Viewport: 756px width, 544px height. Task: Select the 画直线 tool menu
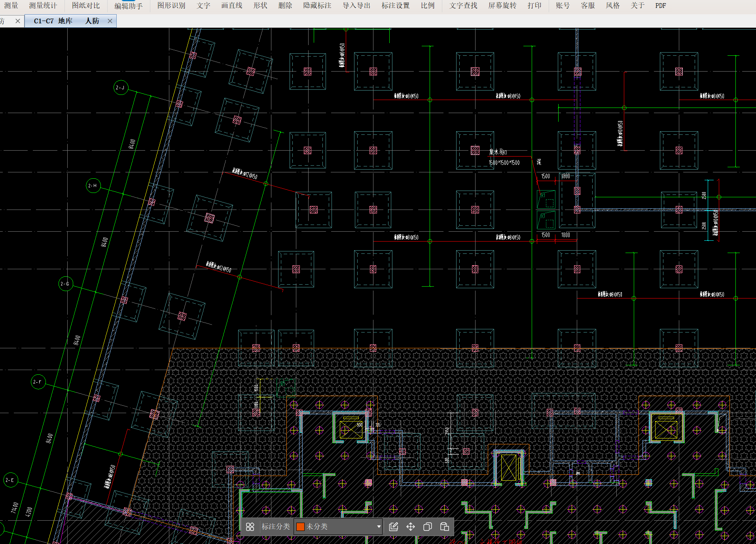232,6
